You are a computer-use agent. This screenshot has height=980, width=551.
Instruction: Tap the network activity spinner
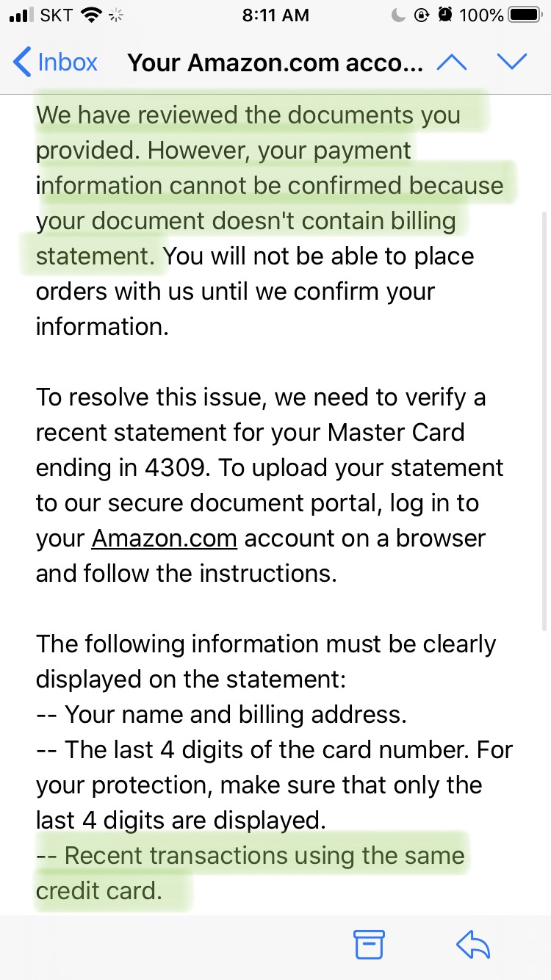[x=116, y=15]
